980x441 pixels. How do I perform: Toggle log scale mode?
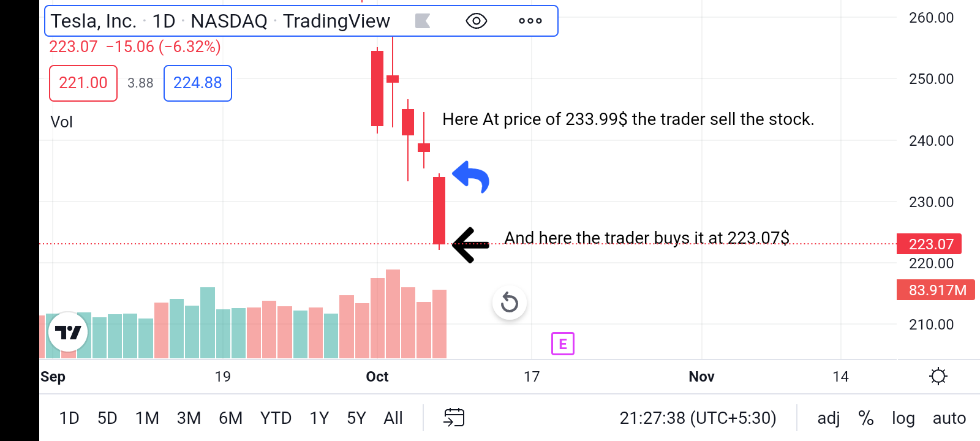coord(903,418)
